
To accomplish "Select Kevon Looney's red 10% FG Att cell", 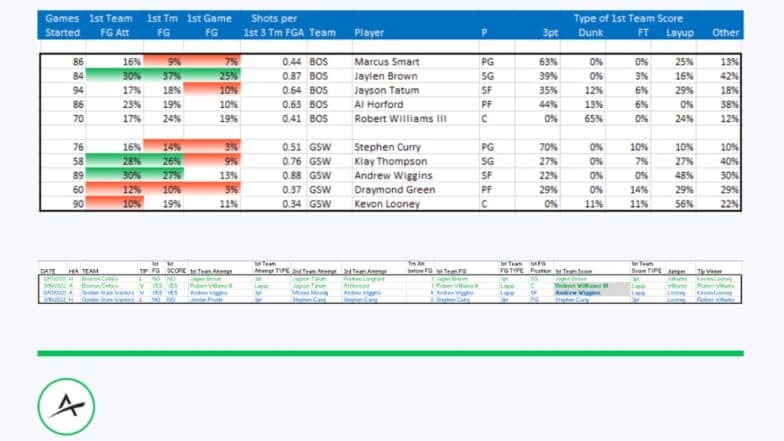I will tap(114, 204).
